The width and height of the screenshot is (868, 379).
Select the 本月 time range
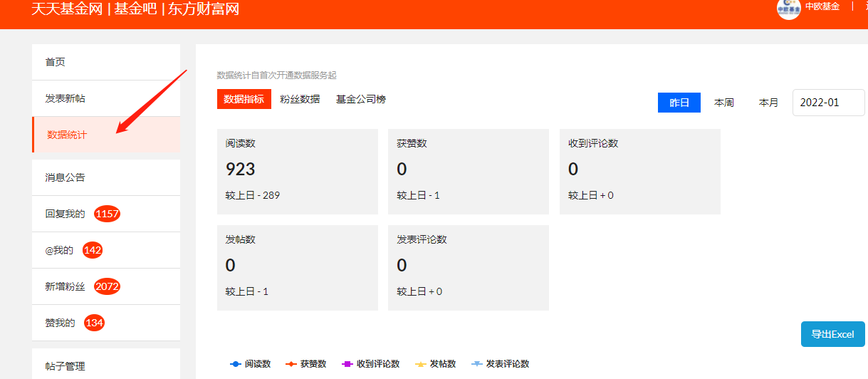[768, 103]
